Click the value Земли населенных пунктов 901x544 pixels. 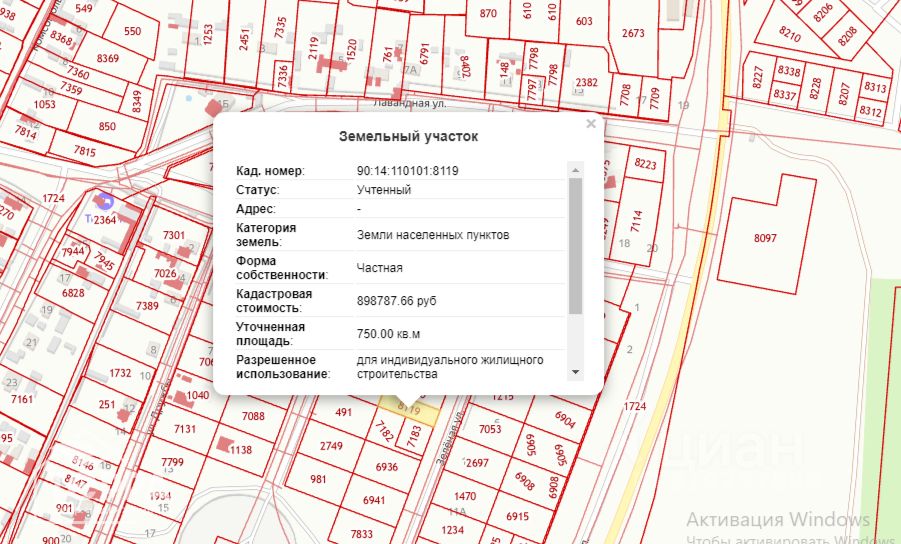coord(433,234)
